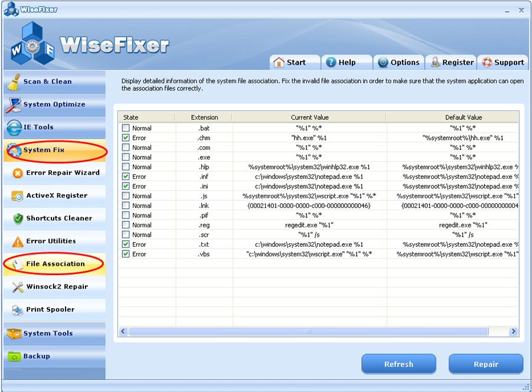The image size is (532, 392).
Task: Click the System Tools toolbox icon
Action: tap(14, 334)
